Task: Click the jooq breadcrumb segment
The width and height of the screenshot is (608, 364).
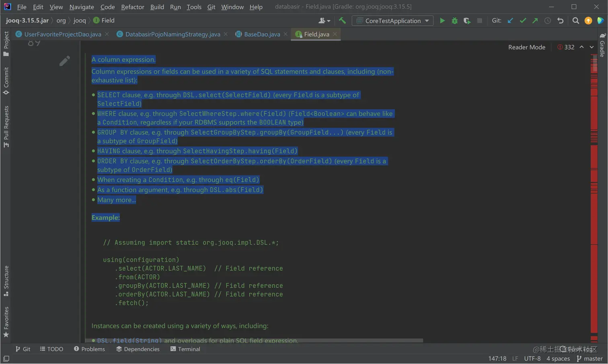Action: [80, 20]
